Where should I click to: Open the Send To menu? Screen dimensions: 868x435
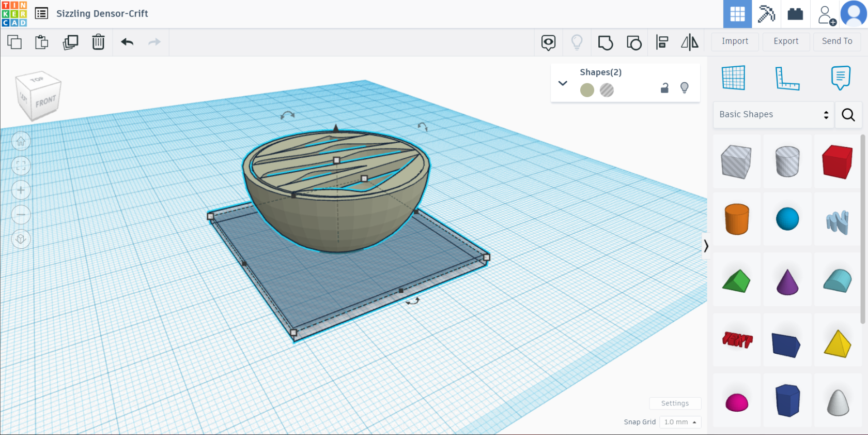(x=837, y=41)
